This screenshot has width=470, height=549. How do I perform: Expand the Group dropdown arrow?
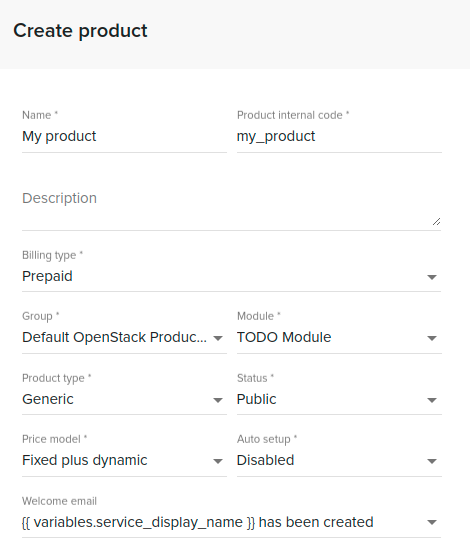pos(218,338)
